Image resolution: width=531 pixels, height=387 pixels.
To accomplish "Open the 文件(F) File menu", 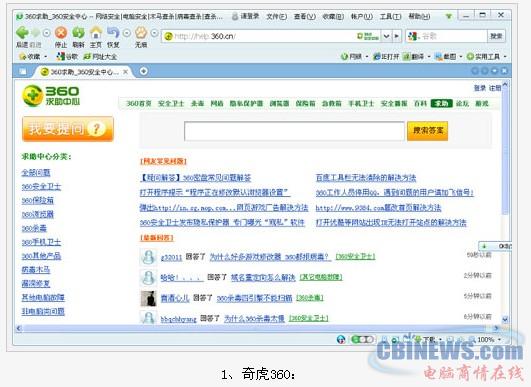I will click(x=276, y=16).
